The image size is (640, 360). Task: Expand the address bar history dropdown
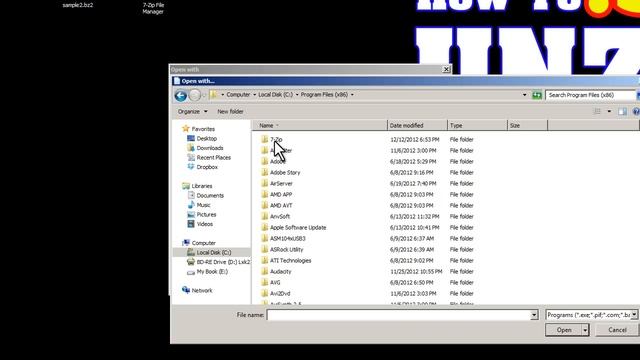click(524, 95)
